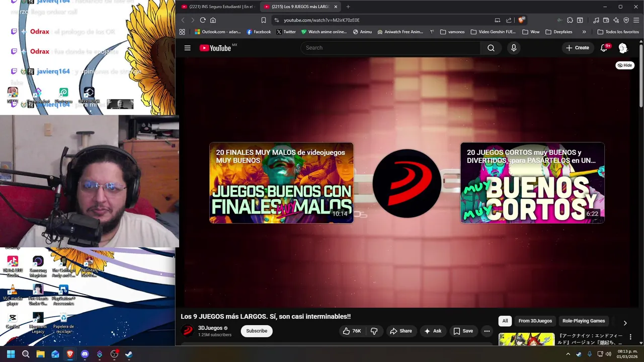The width and height of the screenshot is (644, 362).
Task: Bookmark this page with the bookmark icon
Action: point(263,20)
